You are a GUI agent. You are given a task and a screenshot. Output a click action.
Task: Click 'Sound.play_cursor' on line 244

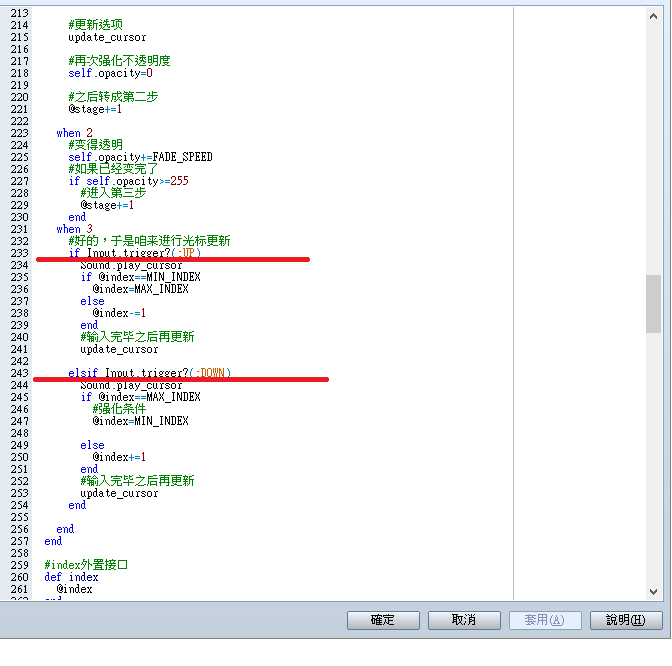click(x=131, y=385)
